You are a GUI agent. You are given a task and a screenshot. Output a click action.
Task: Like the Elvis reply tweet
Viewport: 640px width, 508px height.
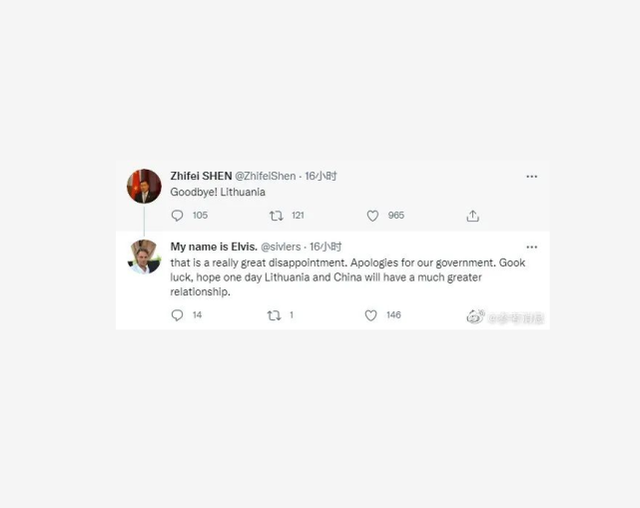click(371, 315)
